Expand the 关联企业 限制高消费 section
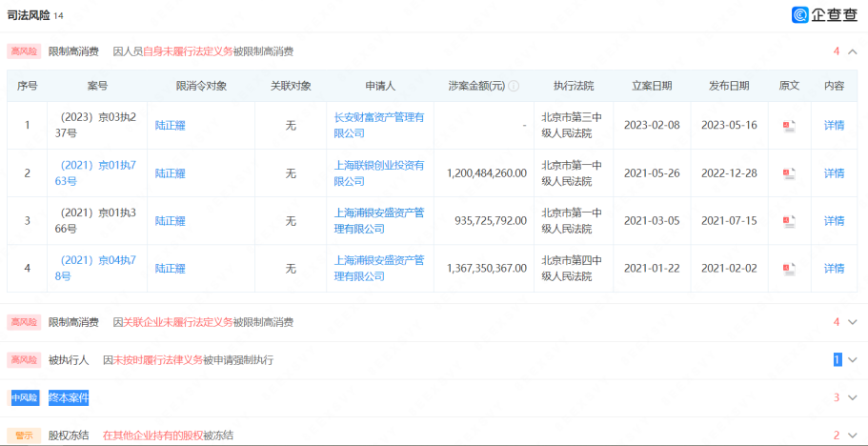The width and height of the screenshot is (868, 446). [852, 322]
